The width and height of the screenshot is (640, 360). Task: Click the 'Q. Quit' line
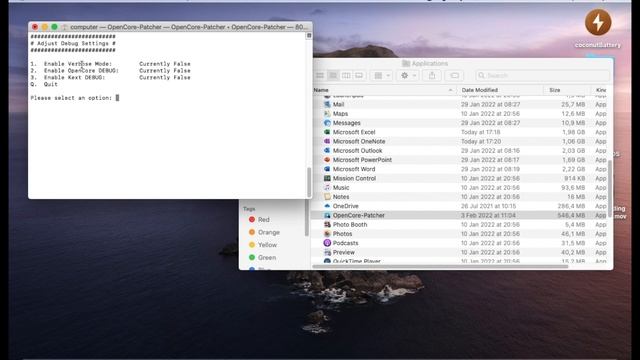44,84
